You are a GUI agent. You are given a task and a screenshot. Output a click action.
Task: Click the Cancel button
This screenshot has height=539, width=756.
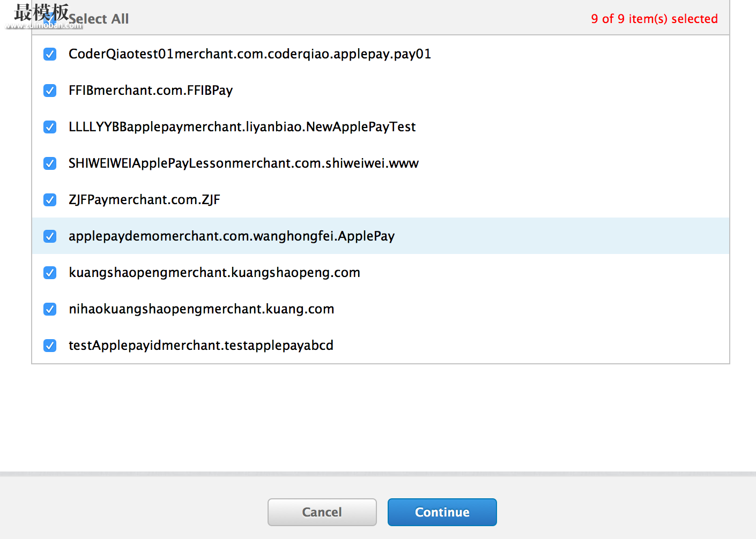[322, 512]
